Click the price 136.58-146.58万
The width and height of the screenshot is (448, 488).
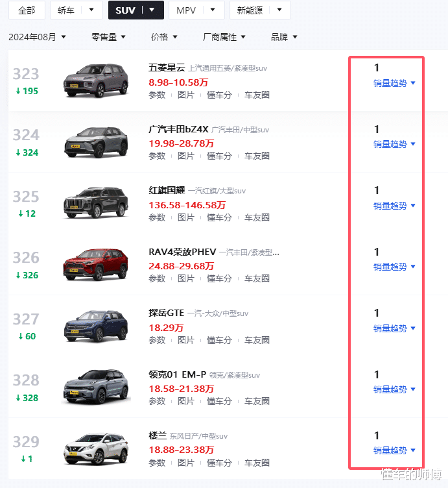tap(187, 205)
